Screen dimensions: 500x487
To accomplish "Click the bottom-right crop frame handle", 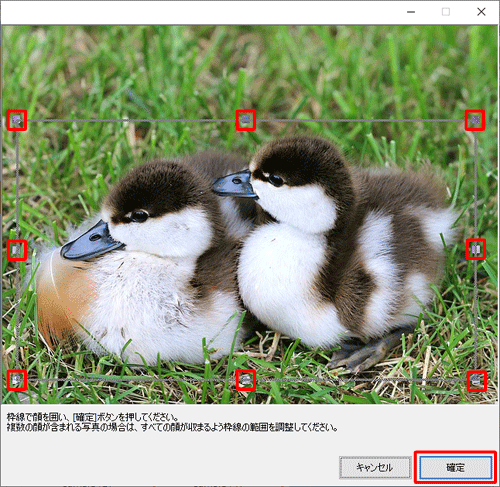I will click(476, 380).
